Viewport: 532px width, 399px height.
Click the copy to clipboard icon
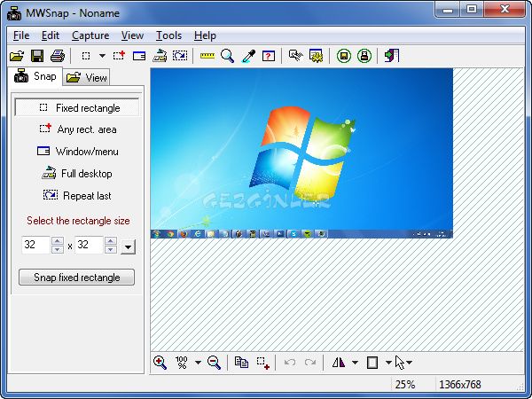[241, 362]
